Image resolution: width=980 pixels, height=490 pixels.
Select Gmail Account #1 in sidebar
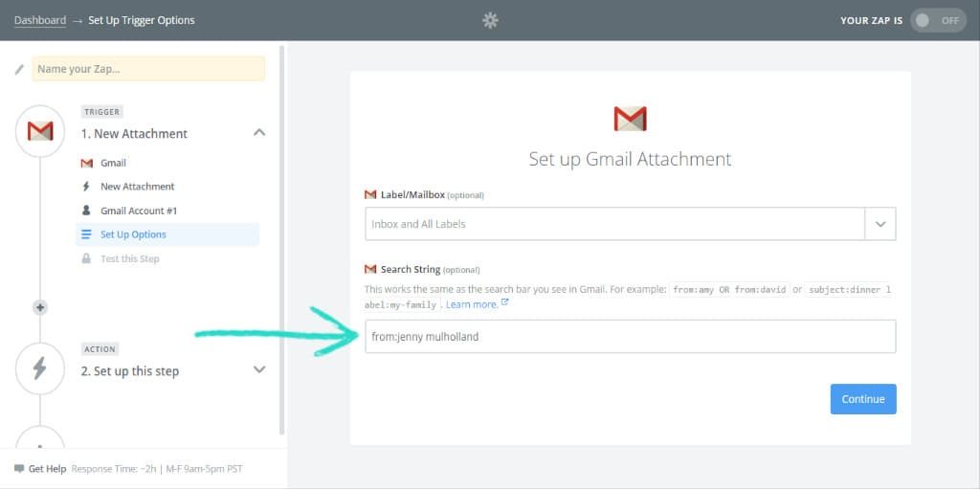pyautogui.click(x=139, y=211)
